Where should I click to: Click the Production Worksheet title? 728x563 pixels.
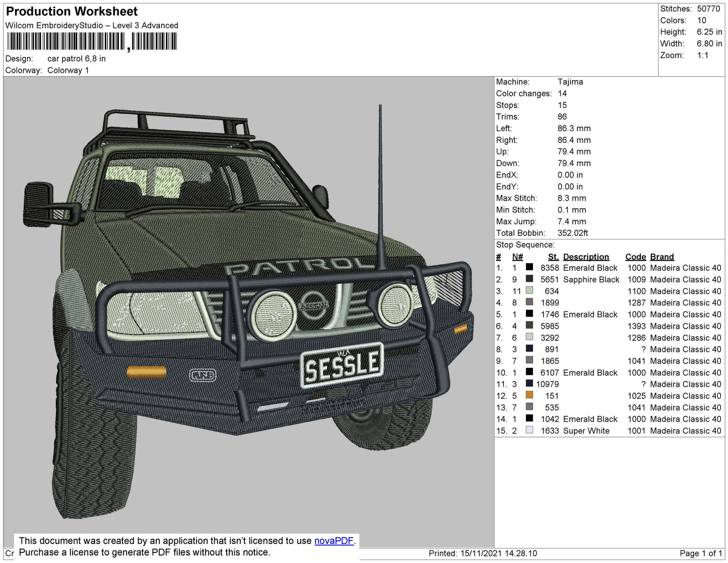pos(72,11)
